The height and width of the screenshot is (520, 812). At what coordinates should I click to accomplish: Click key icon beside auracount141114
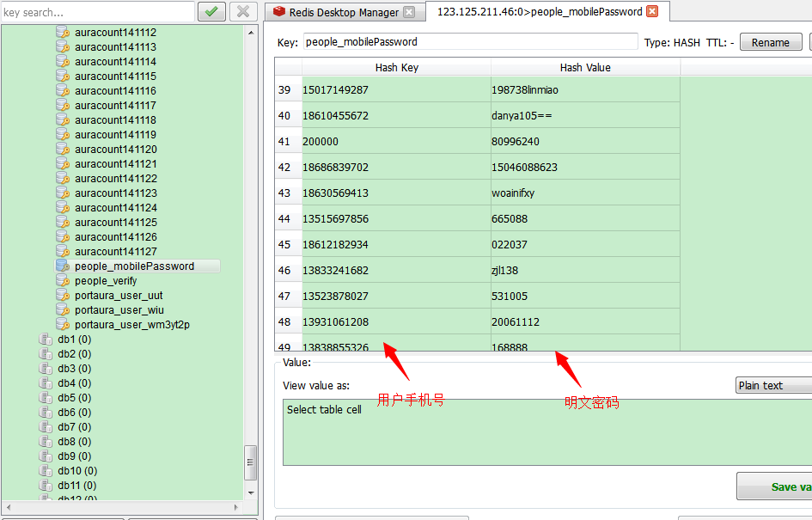pos(63,61)
